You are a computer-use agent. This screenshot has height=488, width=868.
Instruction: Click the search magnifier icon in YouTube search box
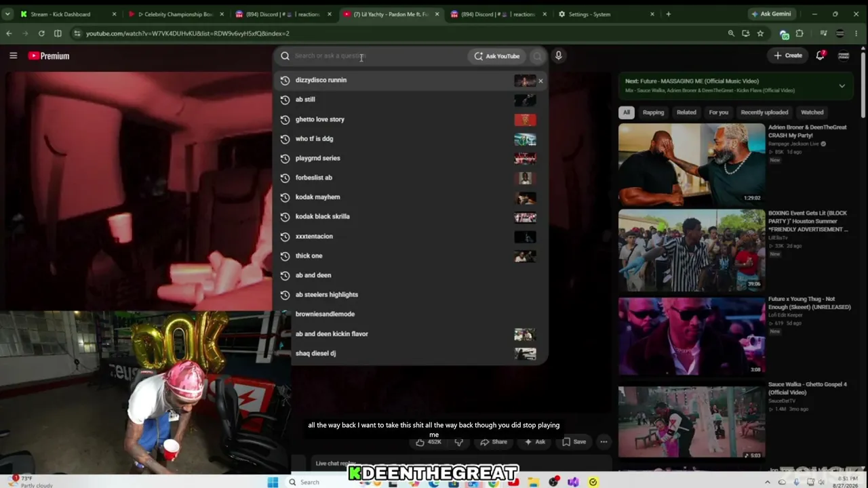click(285, 56)
